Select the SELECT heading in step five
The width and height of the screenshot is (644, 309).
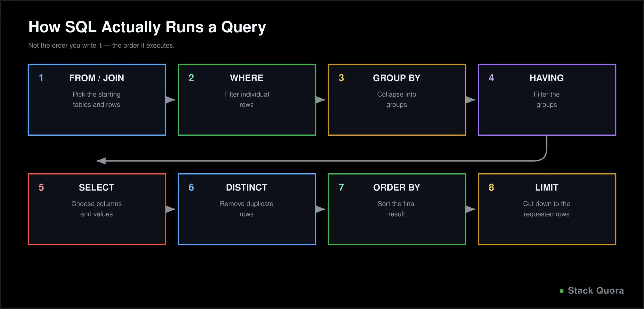pos(97,187)
